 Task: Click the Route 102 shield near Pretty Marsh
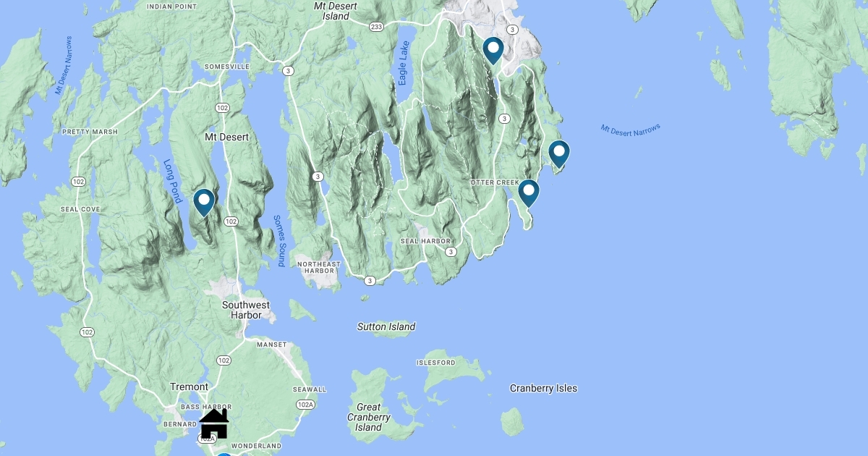(x=79, y=180)
